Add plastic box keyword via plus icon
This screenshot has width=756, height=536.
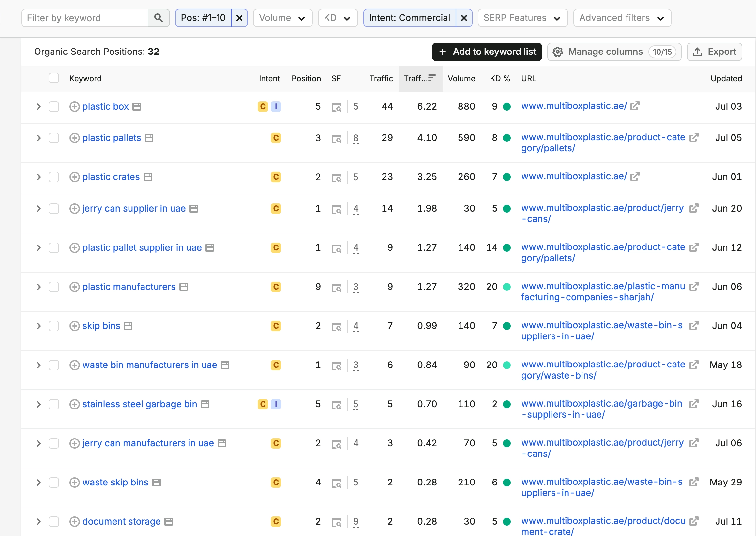click(75, 107)
